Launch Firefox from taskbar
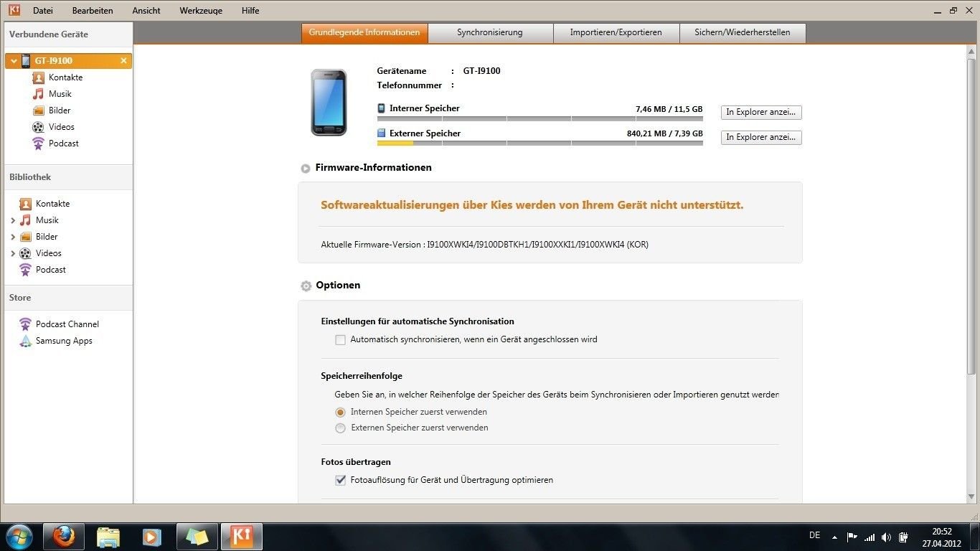Viewport: 980px width, 551px height. click(x=64, y=537)
